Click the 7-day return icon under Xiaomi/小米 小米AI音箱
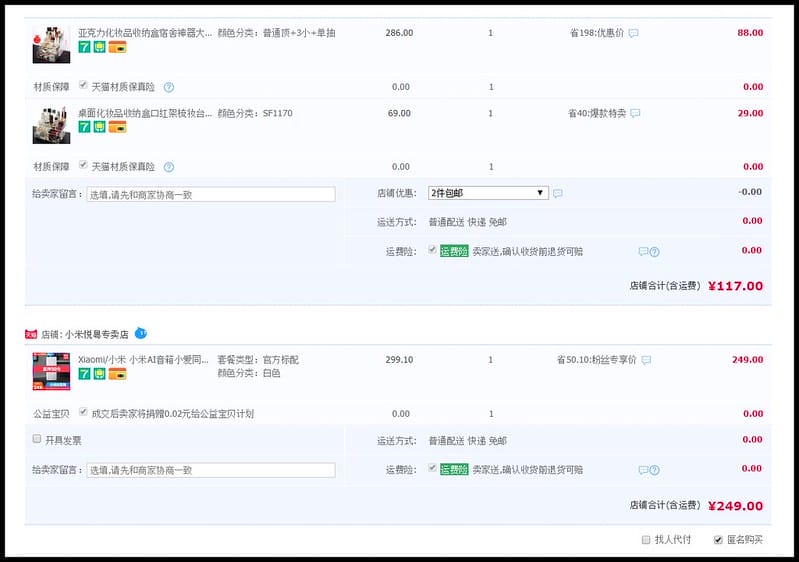 pos(84,374)
